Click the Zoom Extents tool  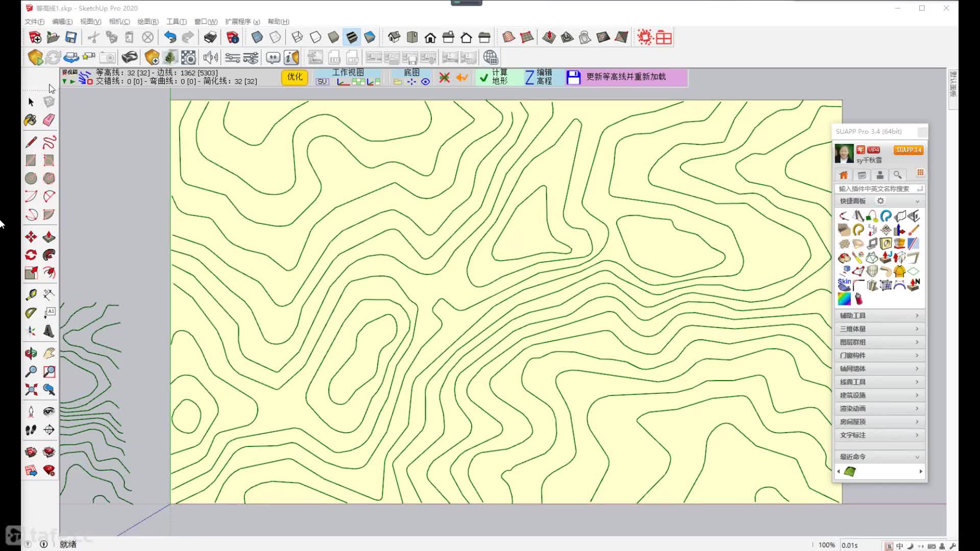pos(31,390)
